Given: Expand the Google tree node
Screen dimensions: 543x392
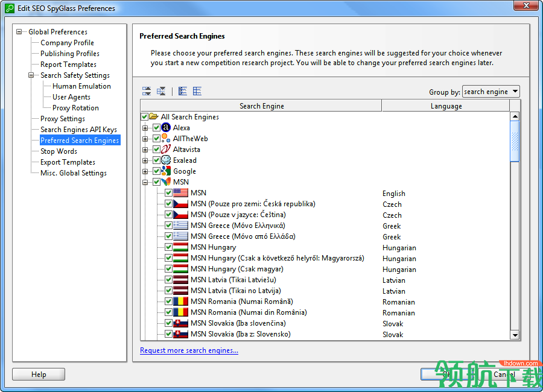Looking at the screenshot, I should coord(145,171).
